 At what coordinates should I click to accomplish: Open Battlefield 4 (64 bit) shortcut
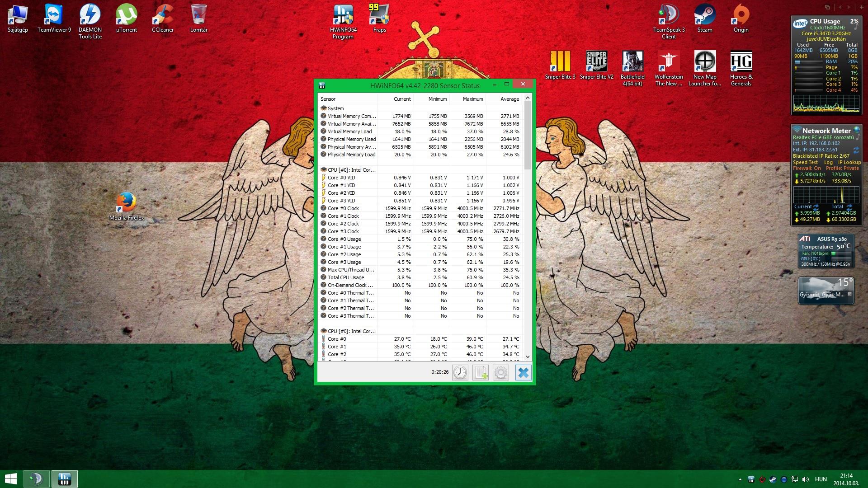click(x=632, y=68)
